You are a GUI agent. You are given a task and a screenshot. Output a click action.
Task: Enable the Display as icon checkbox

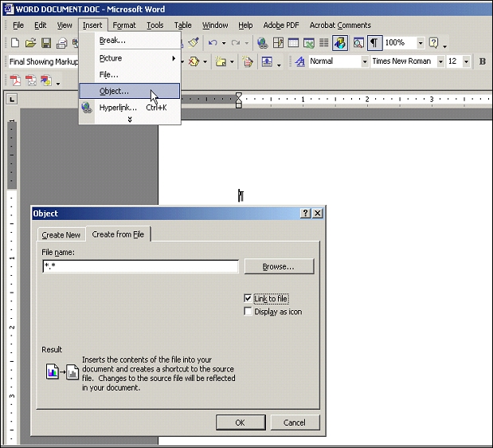248,312
